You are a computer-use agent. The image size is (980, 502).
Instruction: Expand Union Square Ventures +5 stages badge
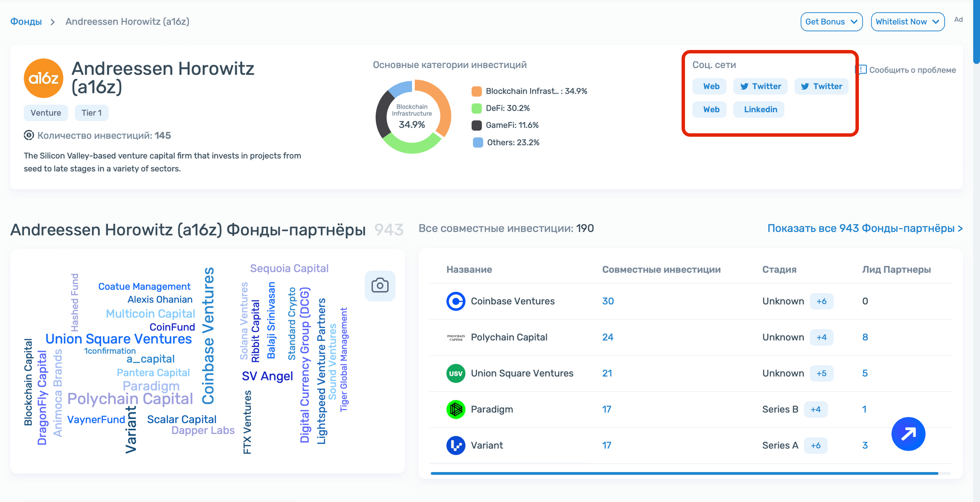click(x=821, y=373)
